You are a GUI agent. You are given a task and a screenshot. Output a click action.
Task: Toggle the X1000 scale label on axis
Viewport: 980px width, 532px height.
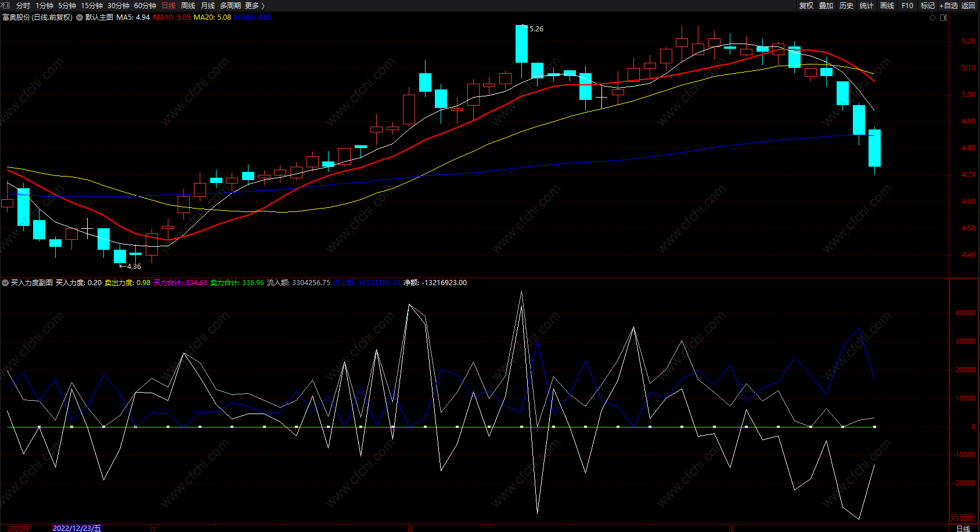961,518
